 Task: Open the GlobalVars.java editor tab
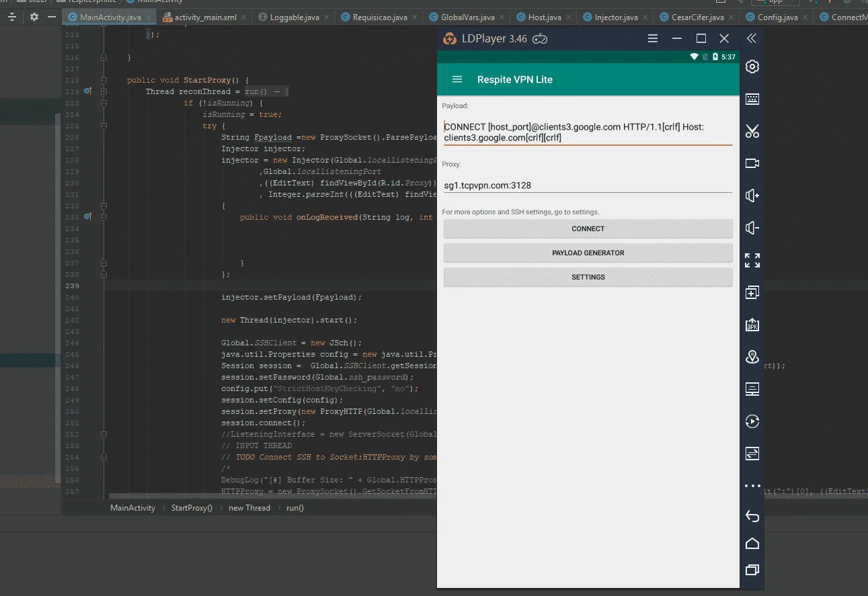(467, 17)
